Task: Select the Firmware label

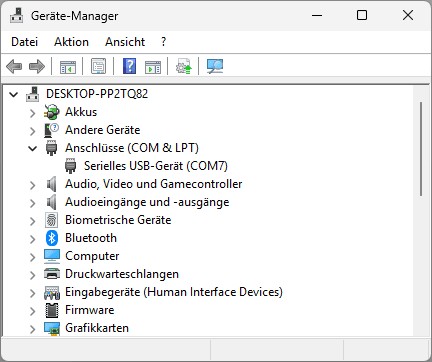Action: (x=90, y=310)
